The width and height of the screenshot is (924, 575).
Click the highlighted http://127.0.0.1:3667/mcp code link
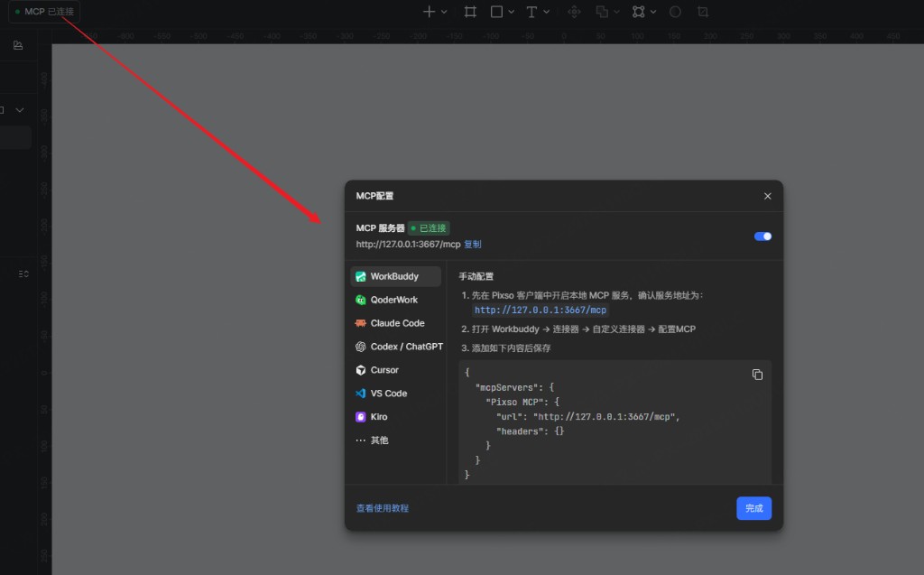pyautogui.click(x=541, y=310)
